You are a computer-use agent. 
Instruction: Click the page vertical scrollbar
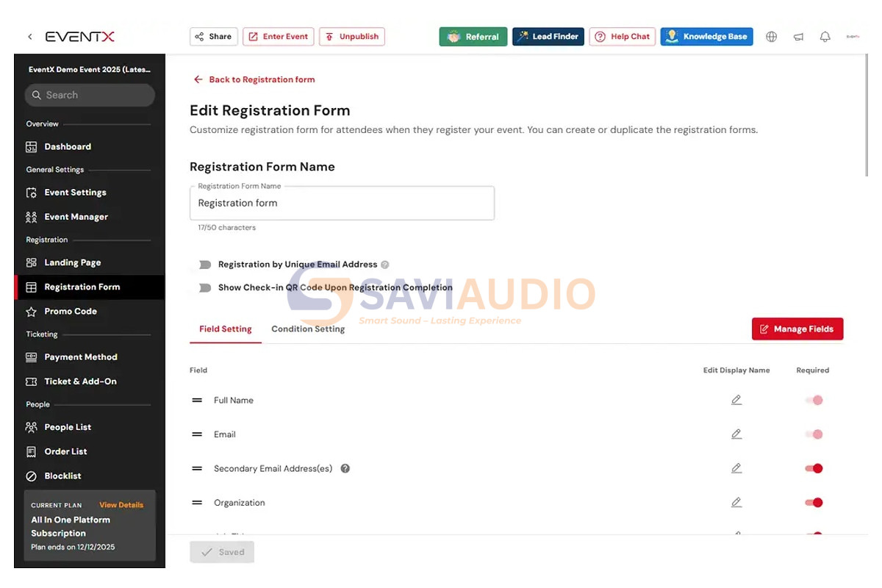tap(867, 115)
